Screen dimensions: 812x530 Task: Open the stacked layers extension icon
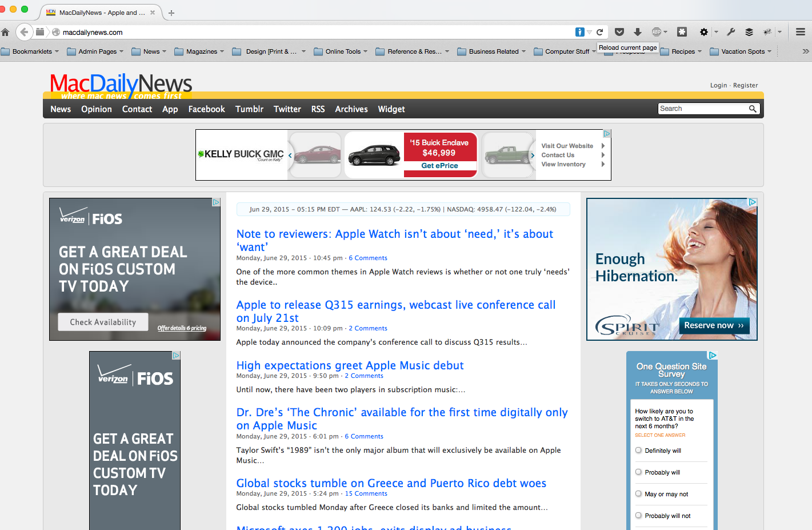[x=749, y=32]
